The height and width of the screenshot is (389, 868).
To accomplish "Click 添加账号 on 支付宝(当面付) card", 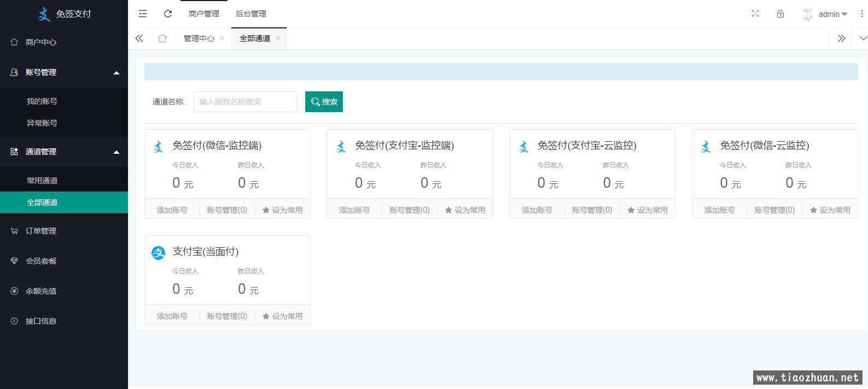I will tap(172, 316).
